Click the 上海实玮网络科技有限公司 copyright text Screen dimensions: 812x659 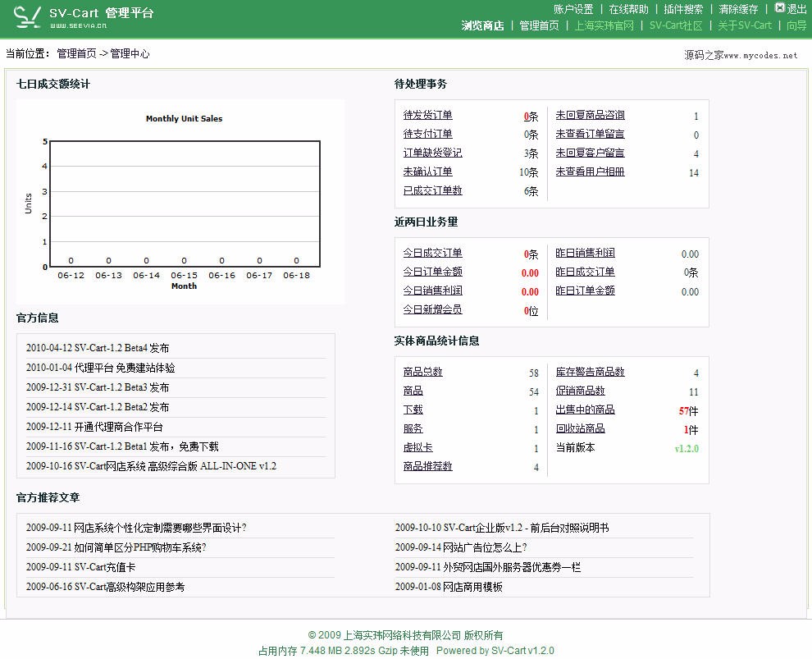click(x=403, y=635)
